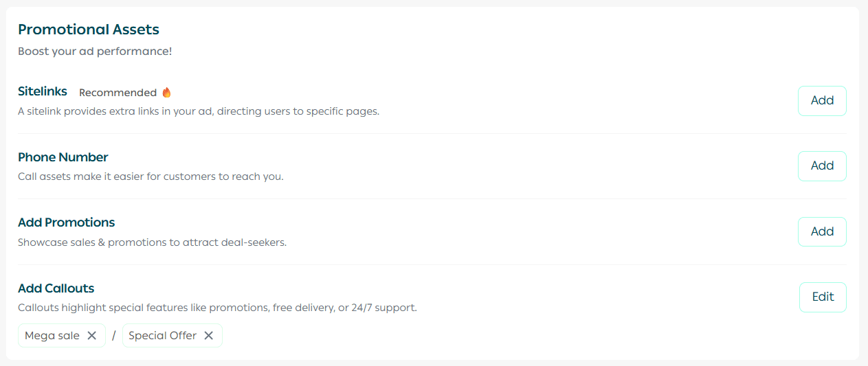Click the Sitelinks heading
Screen dimensions: 868x366
click(43, 91)
